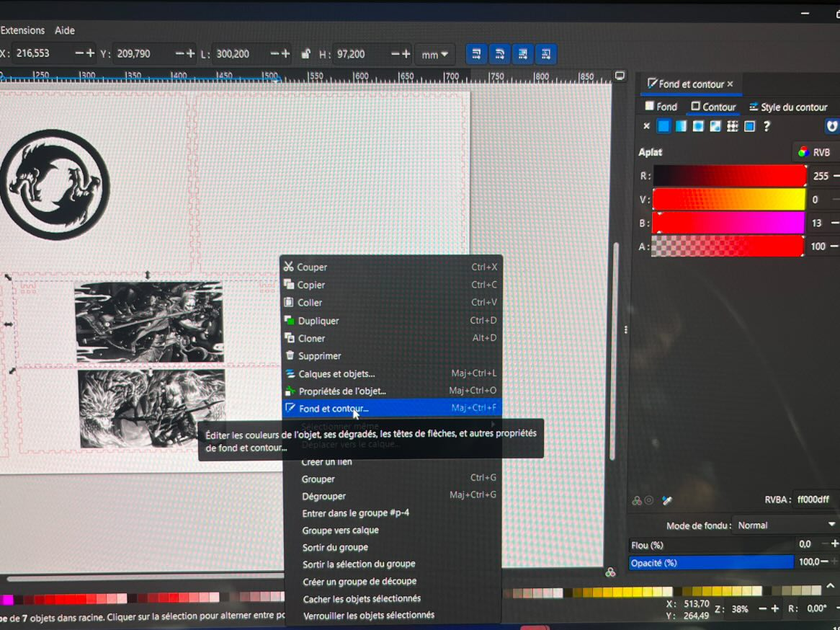Click the unset paint question mark icon
This screenshot has height=630, width=840.
click(x=767, y=127)
